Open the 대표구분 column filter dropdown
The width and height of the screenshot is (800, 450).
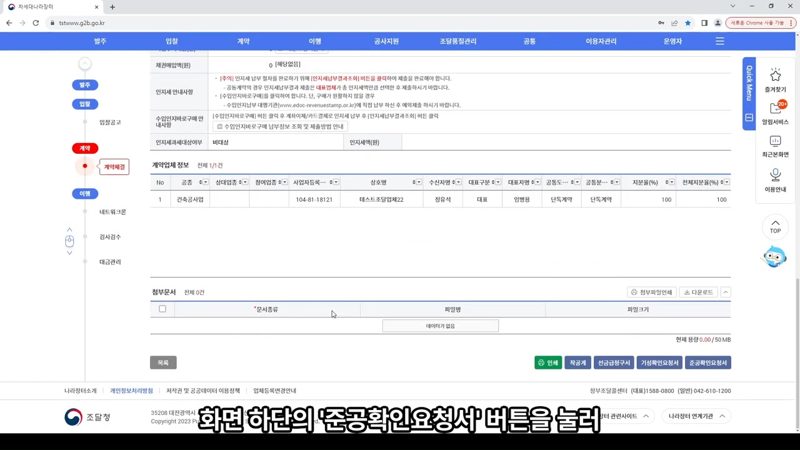click(x=496, y=182)
